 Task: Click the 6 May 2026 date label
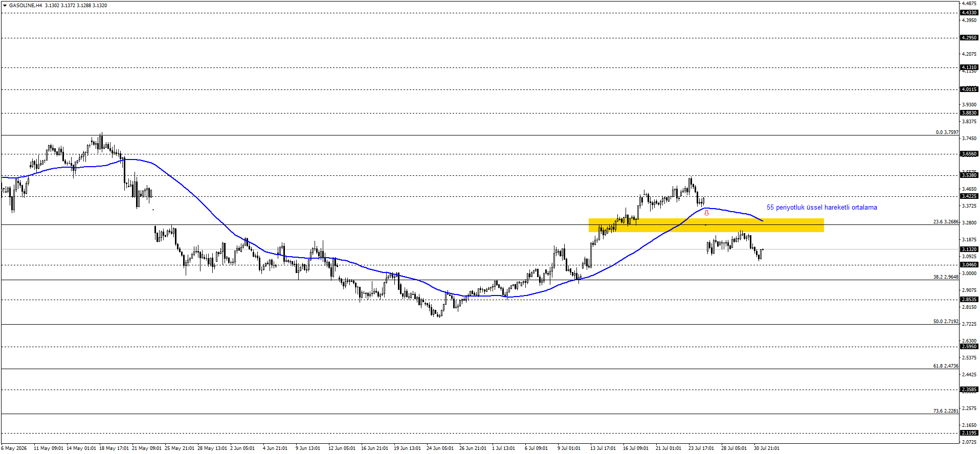(14, 448)
